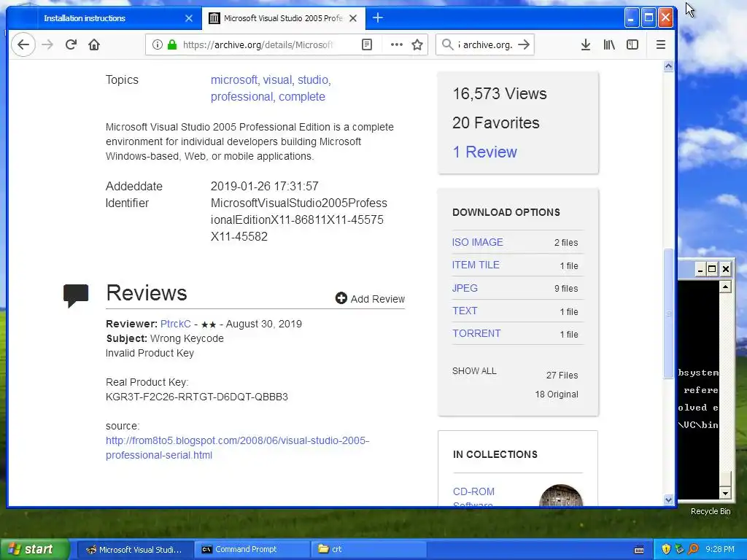Click the magnifier search tray icon
The width and height of the screenshot is (747, 560).
(693, 550)
